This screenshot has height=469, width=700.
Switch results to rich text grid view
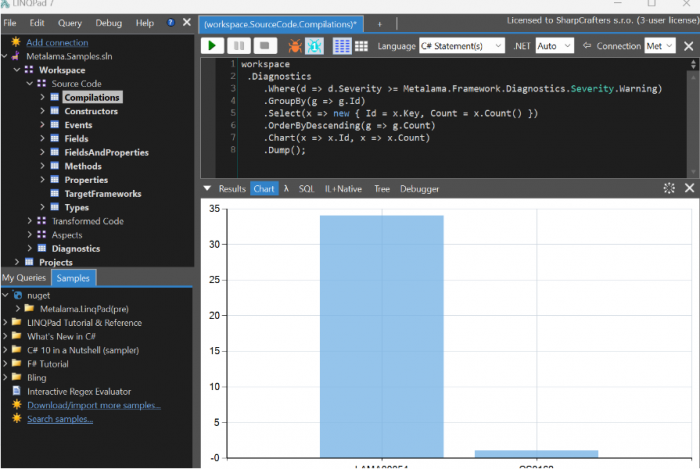342,46
